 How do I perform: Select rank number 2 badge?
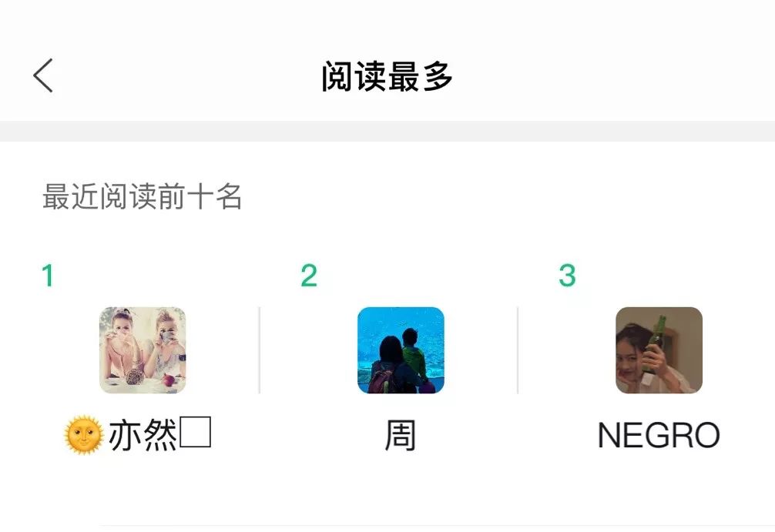(308, 276)
